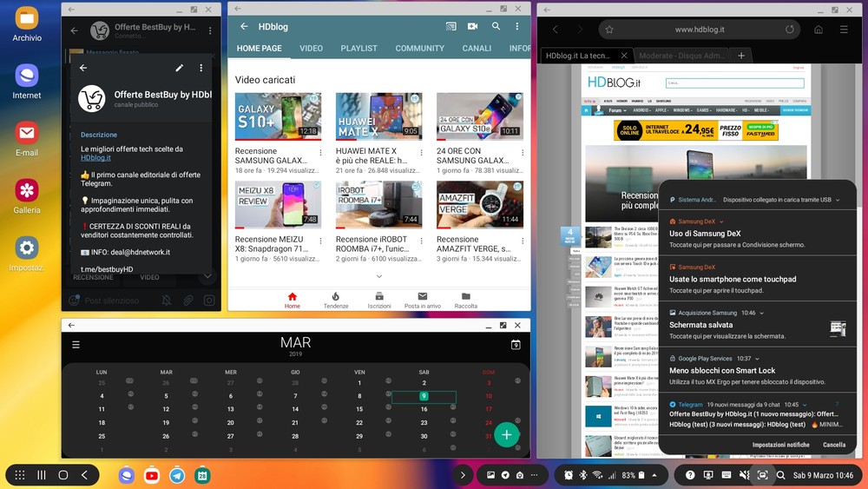
Task: Open Posta in arrivo in YouTube bottom bar
Action: (x=423, y=301)
